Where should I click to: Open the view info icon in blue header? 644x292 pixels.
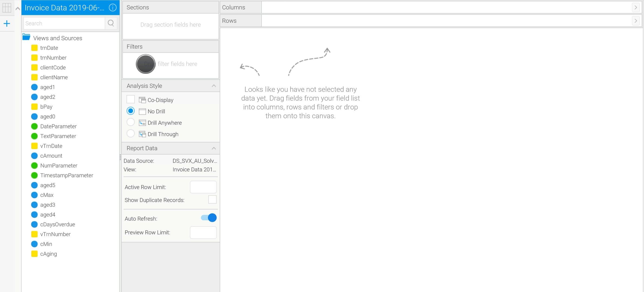[x=113, y=8]
